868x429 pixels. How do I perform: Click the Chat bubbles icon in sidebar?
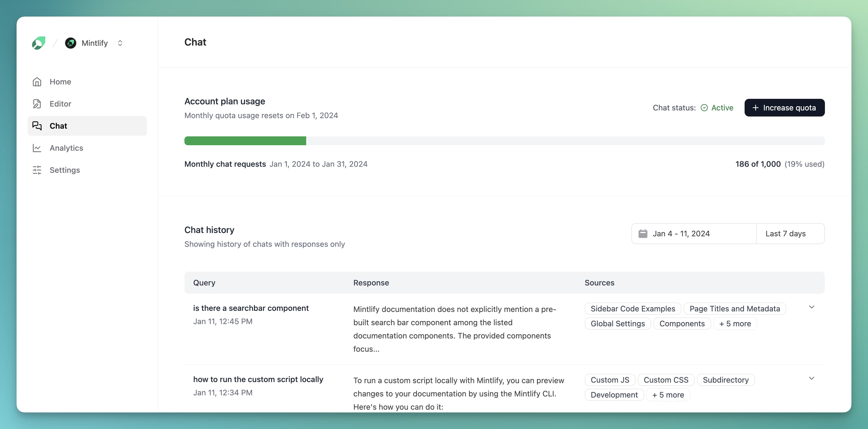[x=37, y=126]
